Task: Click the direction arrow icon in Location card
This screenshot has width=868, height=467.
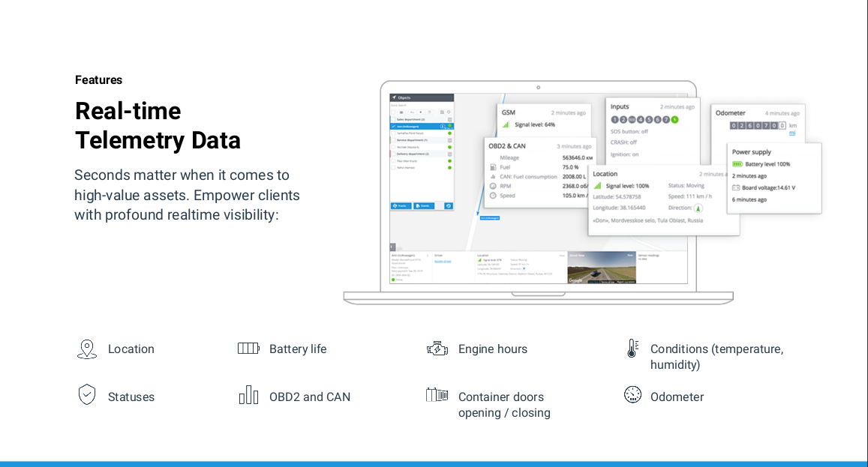Action: (698, 208)
